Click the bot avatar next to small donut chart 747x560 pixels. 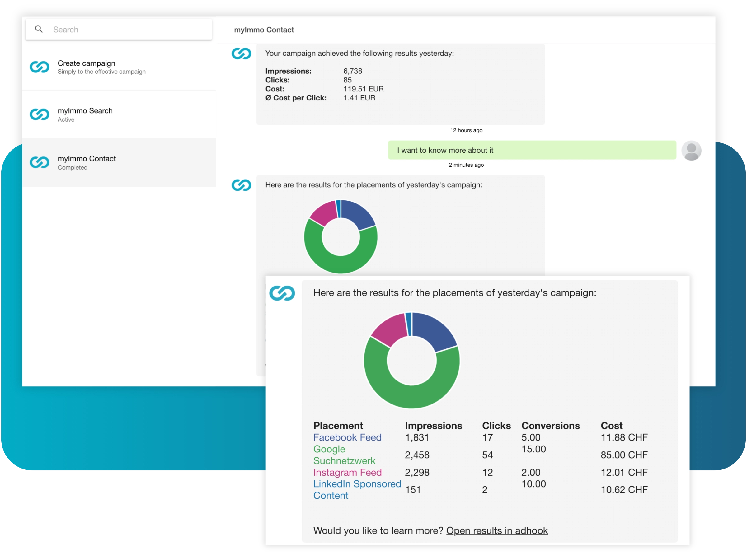pos(241,185)
